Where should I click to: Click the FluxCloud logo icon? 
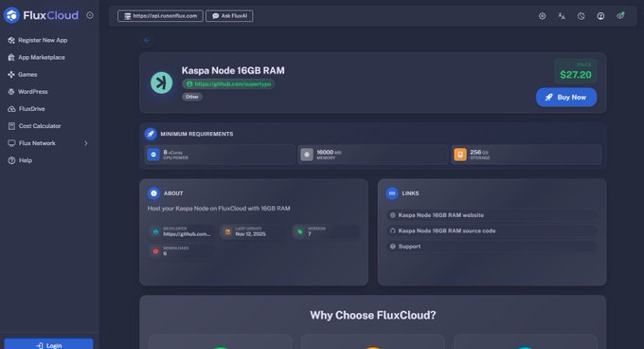(x=11, y=15)
